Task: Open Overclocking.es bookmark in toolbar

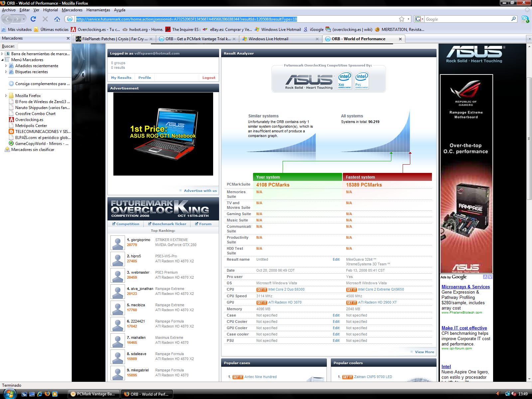Action: (x=96, y=29)
